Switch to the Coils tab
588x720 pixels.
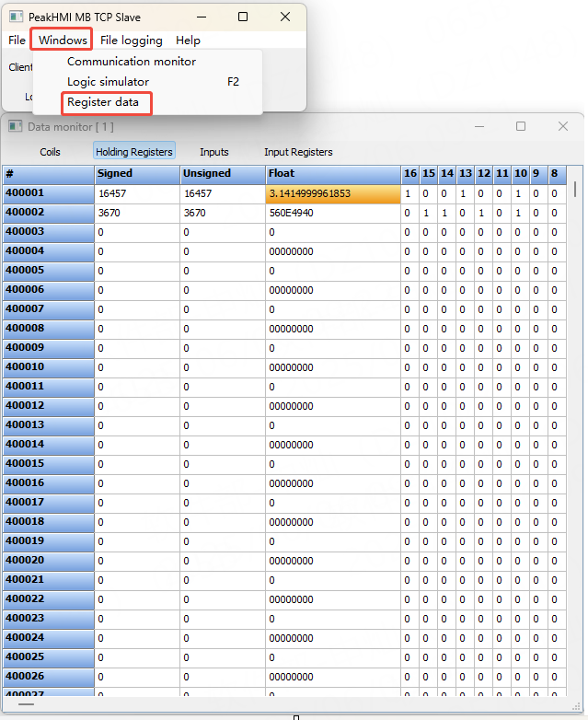(x=50, y=152)
